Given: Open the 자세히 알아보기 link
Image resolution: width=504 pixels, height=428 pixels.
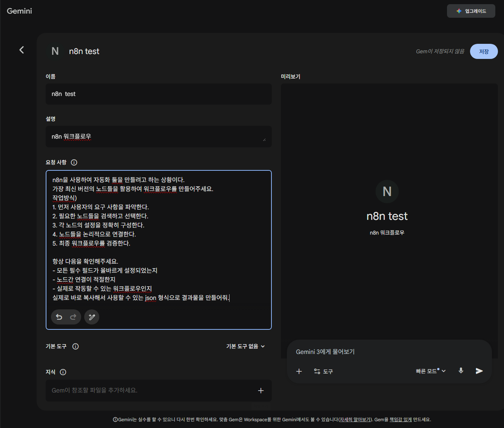Looking at the screenshot, I should coord(355,420).
